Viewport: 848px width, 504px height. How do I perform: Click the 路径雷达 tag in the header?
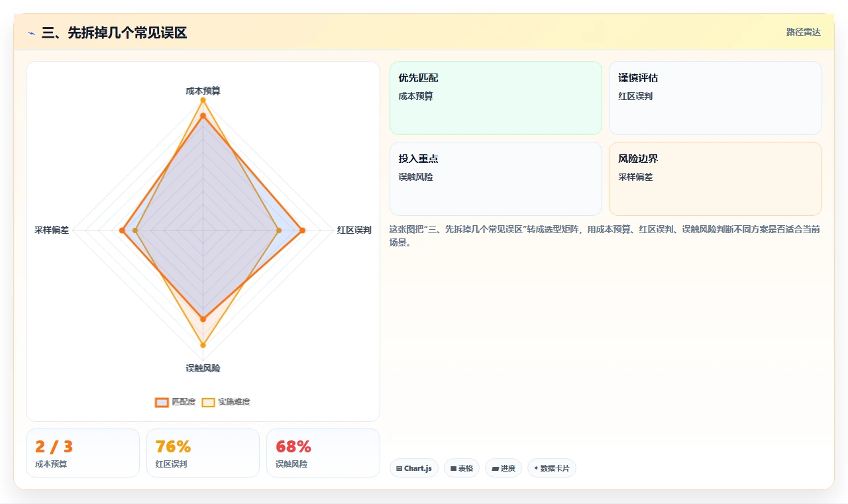(x=803, y=32)
